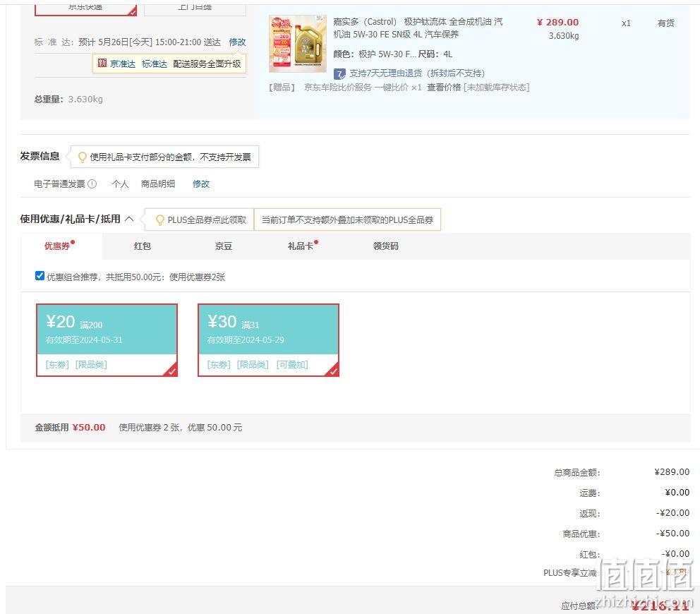Click PLUS全品券点此领取 link
700x614 pixels.
tap(207, 219)
